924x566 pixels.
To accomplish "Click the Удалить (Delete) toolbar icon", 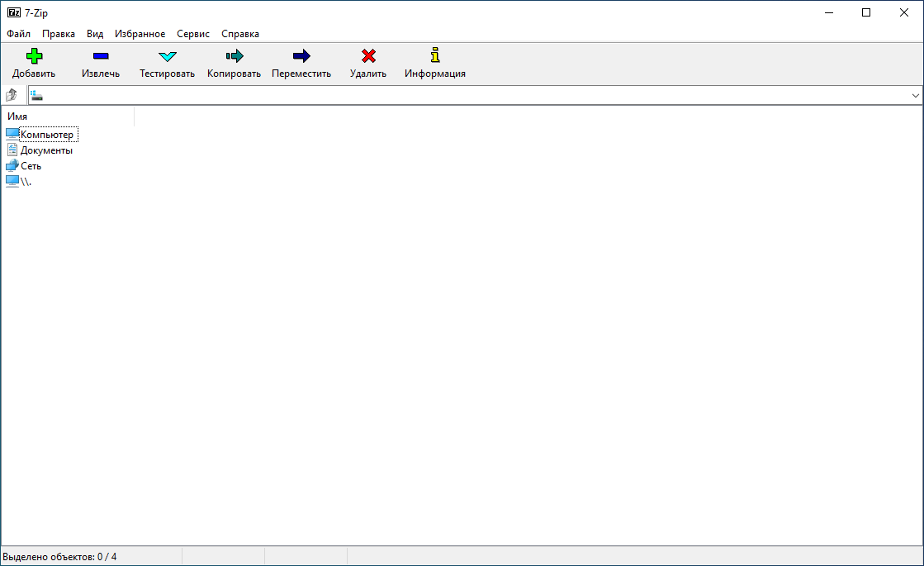I will [x=367, y=56].
